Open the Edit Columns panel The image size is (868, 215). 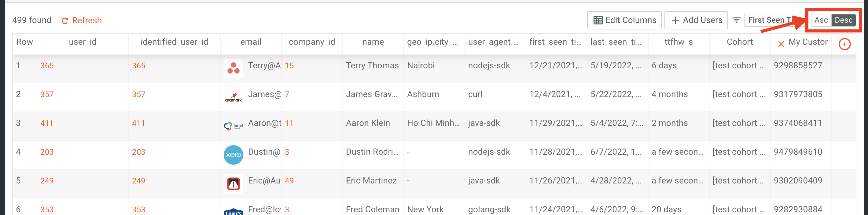624,20
